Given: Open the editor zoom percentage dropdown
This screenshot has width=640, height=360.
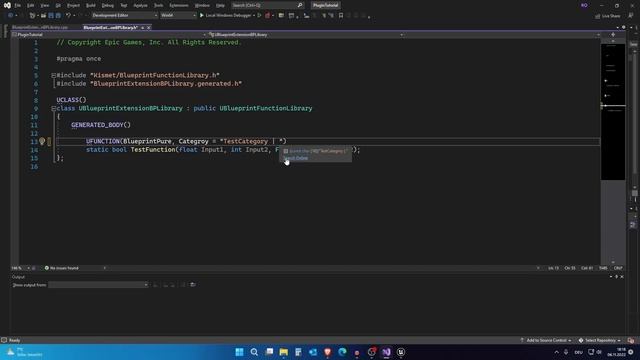Looking at the screenshot, I should point(20,268).
